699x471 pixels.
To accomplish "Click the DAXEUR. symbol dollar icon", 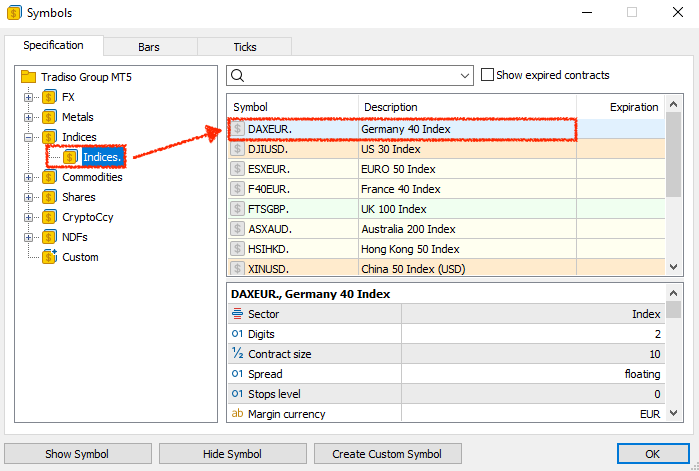I will (237, 129).
